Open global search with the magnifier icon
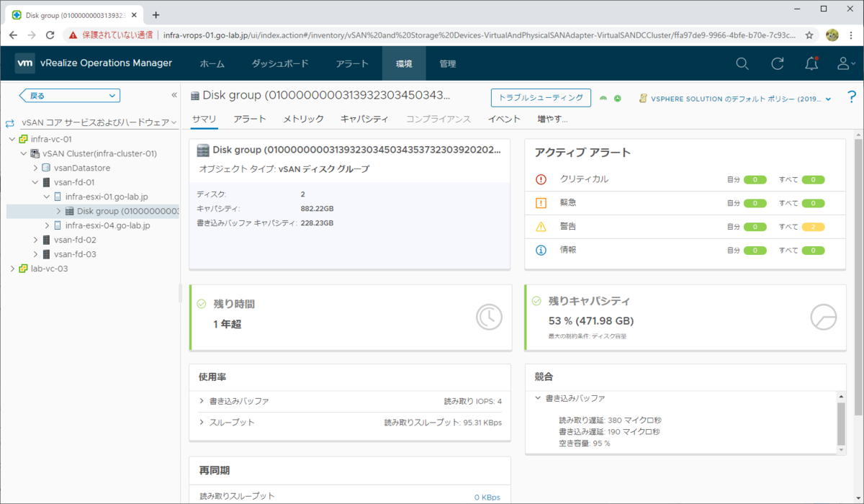The image size is (864, 504). tap(742, 63)
